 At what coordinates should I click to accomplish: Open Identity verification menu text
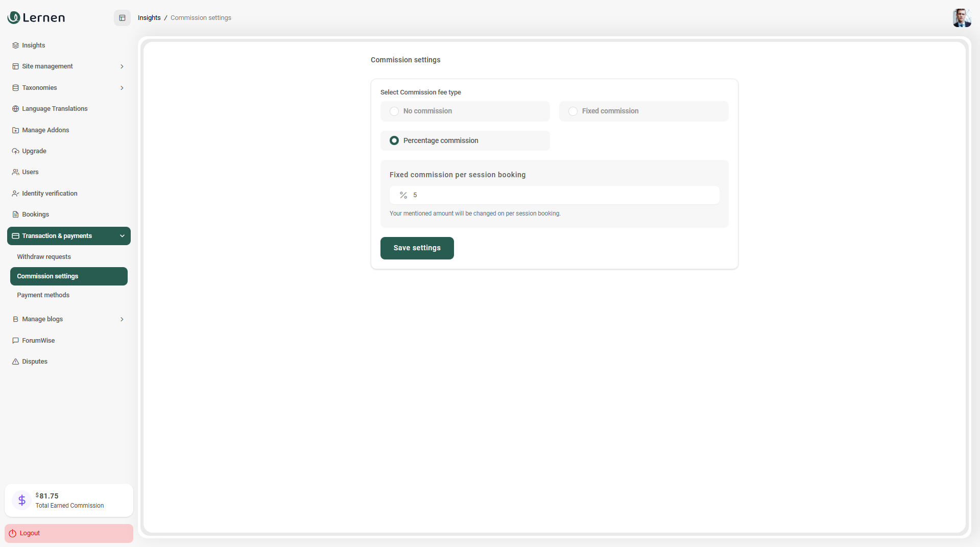tap(50, 194)
